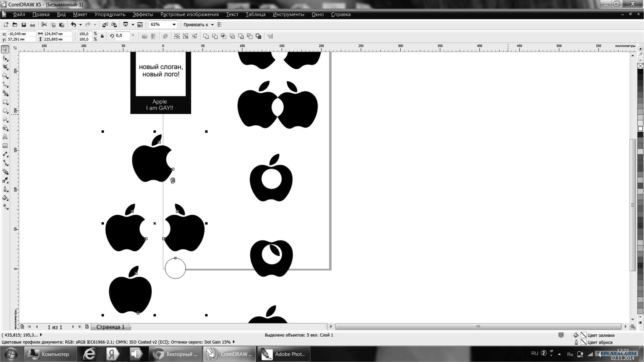Click the no-color X swatch in palette
Screen dimensions: 644x362
coord(640,66)
